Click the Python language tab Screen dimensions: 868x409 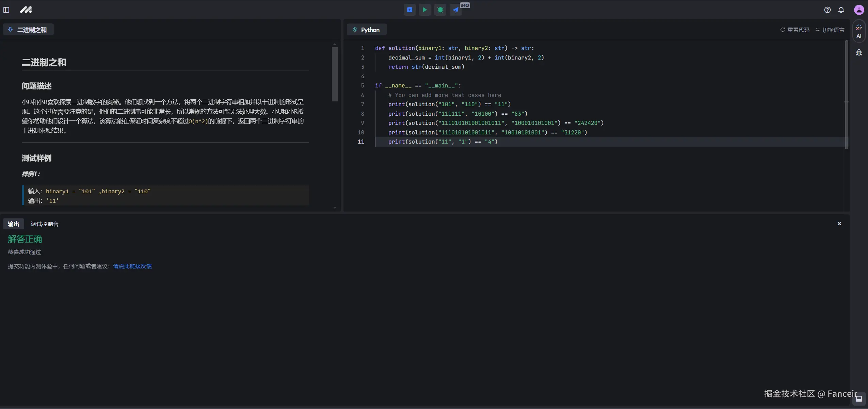tap(367, 30)
